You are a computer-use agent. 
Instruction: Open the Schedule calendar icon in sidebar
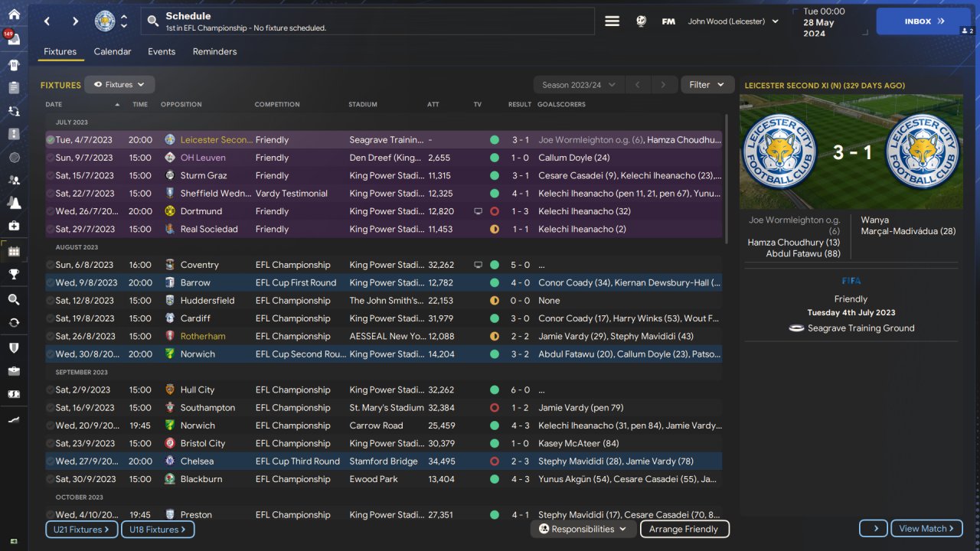tap(14, 251)
